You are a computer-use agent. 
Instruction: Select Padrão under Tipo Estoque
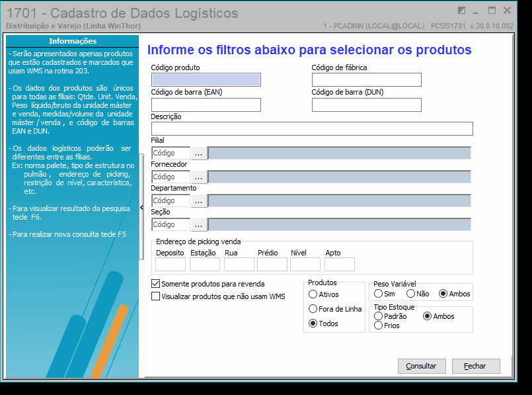tap(378, 316)
